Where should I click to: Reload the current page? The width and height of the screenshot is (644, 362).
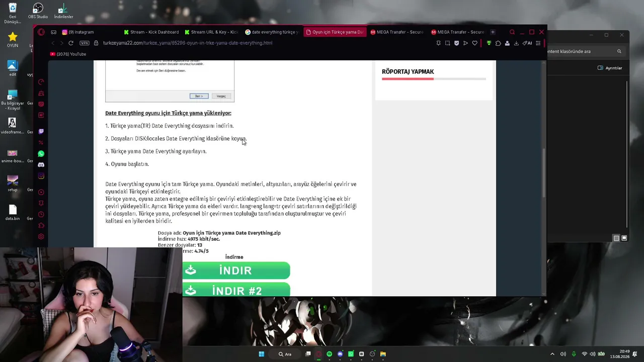(71, 43)
